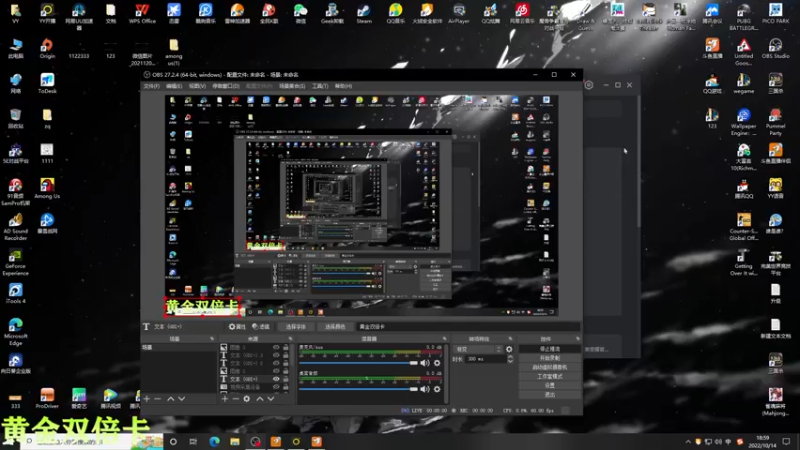Move selected source down in sources panel
800x450 pixels.
[271, 398]
